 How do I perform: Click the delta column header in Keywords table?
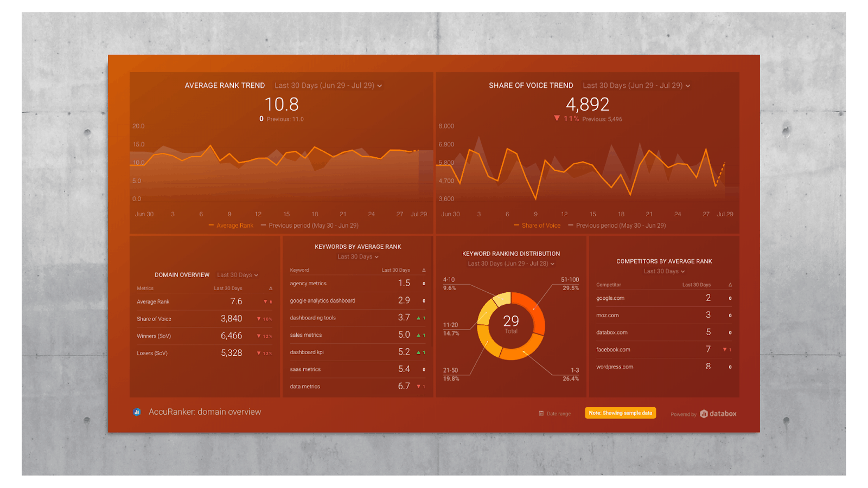tap(424, 270)
